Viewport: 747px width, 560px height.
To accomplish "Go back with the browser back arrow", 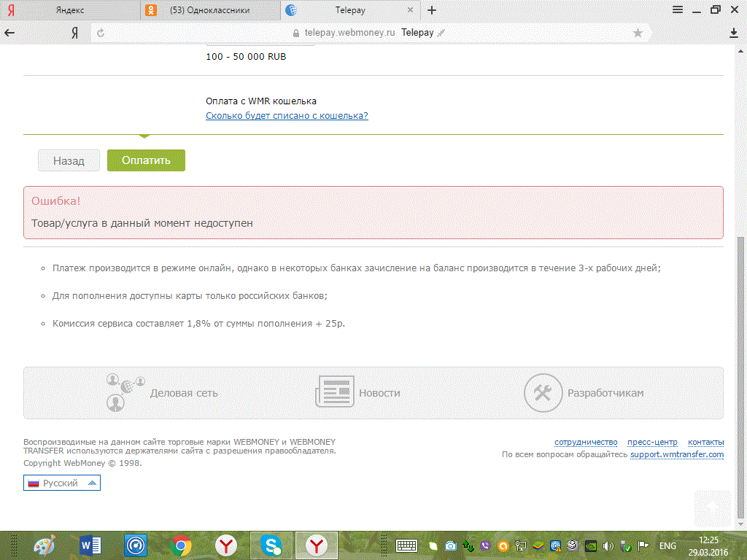I will point(9,33).
